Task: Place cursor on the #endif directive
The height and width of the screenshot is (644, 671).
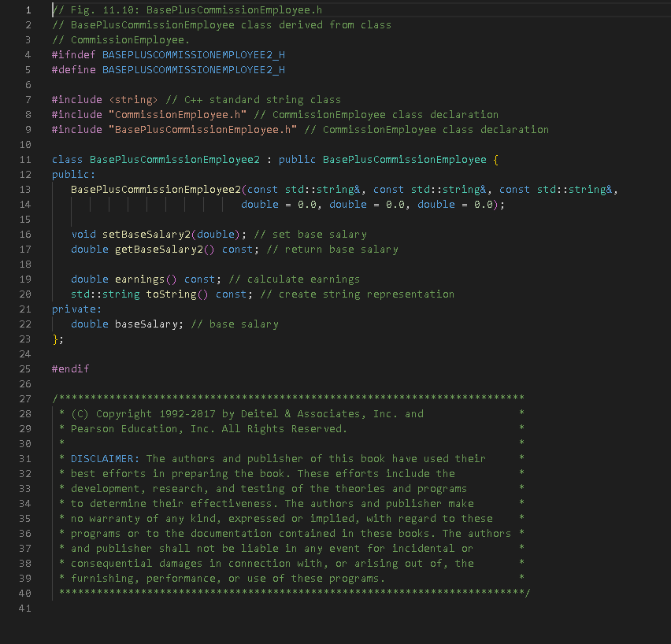Action: click(71, 369)
